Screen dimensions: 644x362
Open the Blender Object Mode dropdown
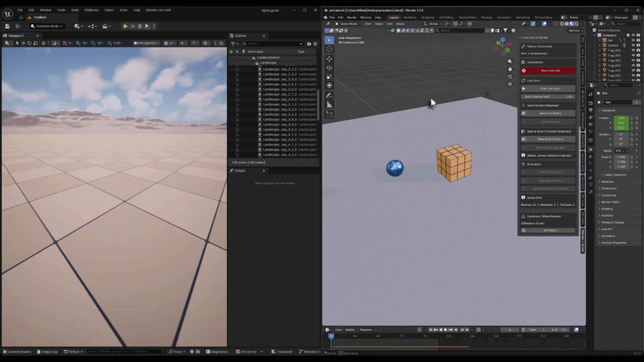click(x=349, y=24)
